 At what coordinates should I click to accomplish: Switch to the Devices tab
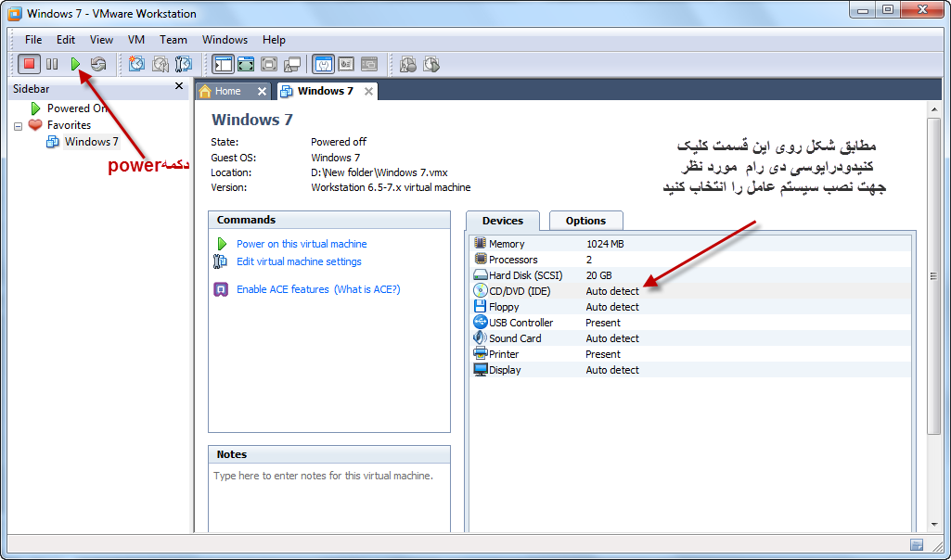[503, 221]
